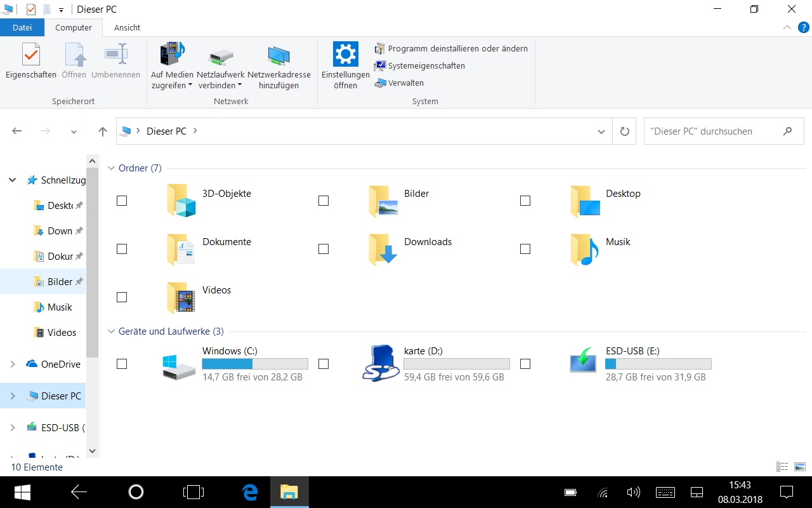Open Eigenschaften in the ribbon
This screenshot has height=508, width=812.
pyautogui.click(x=30, y=62)
